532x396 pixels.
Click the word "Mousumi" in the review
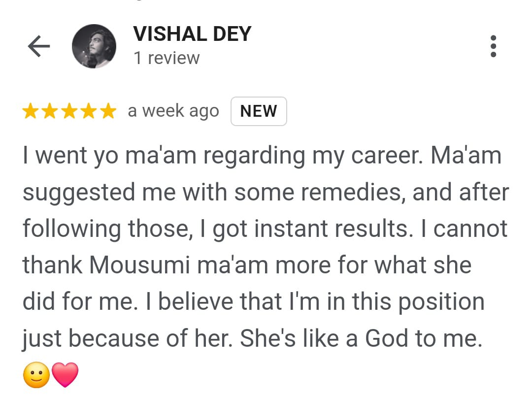[139, 265]
